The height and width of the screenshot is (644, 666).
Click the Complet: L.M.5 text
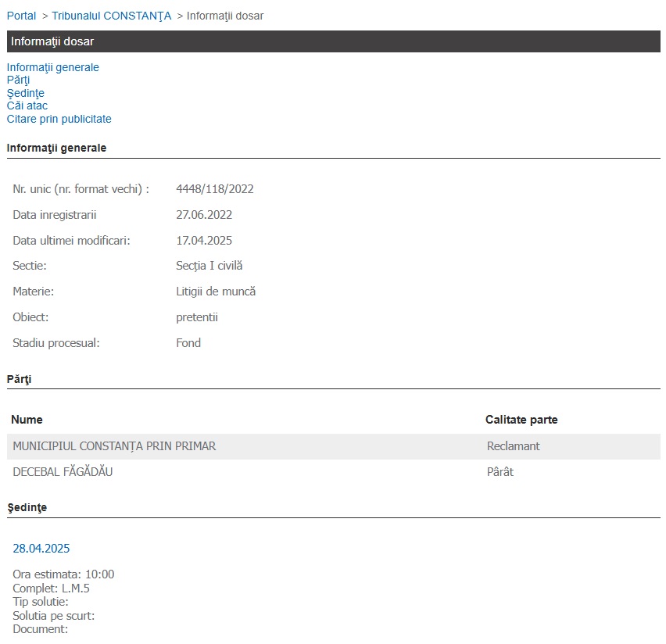click(x=51, y=589)
